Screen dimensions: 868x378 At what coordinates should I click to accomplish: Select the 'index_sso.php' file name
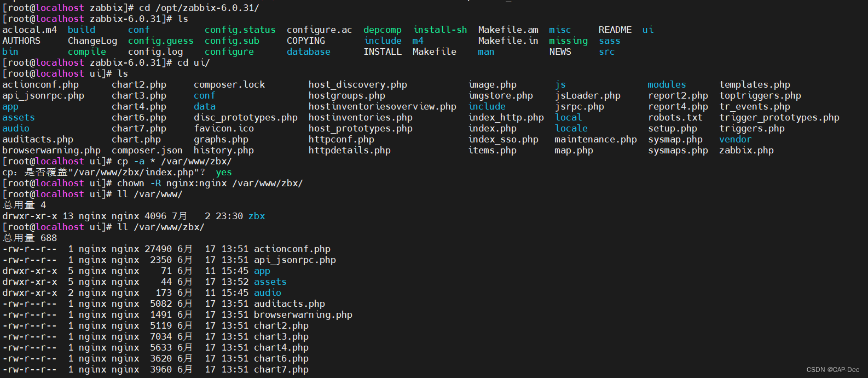[x=504, y=139]
